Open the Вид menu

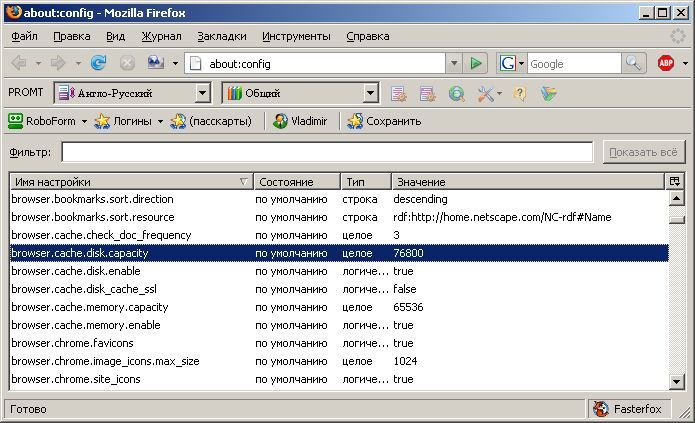115,36
